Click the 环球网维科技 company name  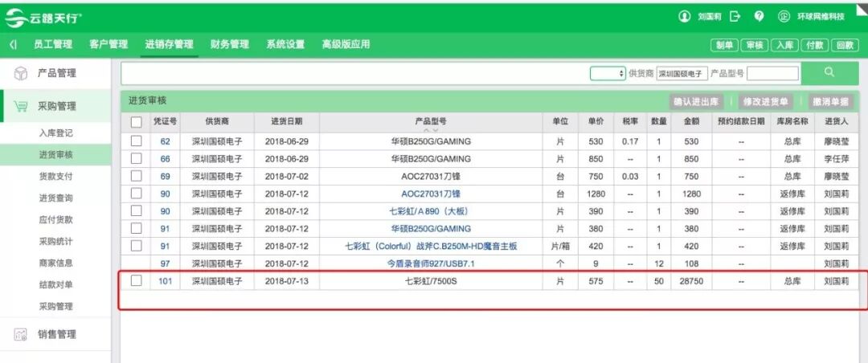pos(821,17)
